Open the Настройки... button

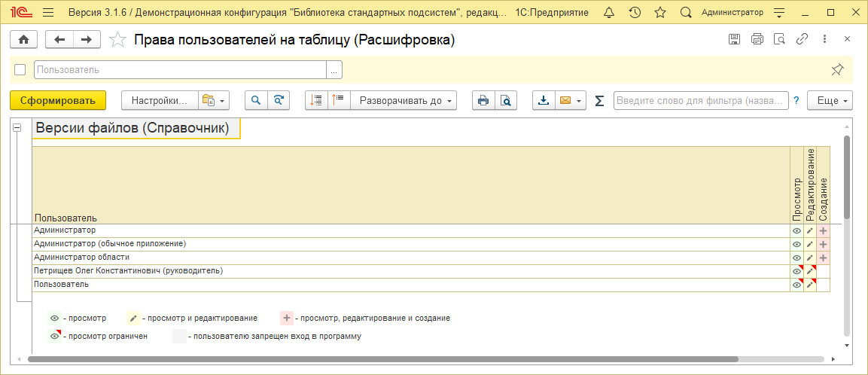point(160,101)
